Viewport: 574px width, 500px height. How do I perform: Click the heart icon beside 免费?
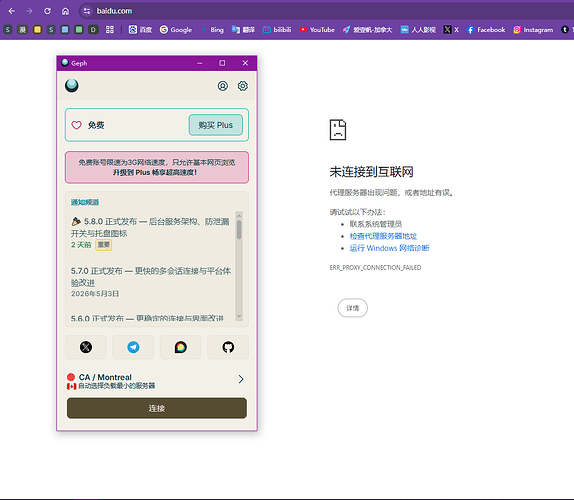77,125
